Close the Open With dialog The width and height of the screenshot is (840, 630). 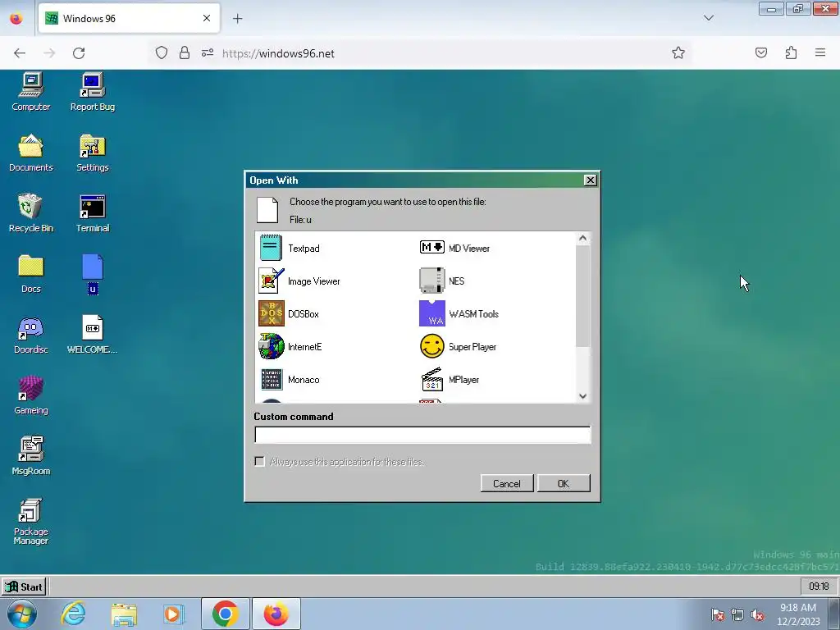pos(590,180)
